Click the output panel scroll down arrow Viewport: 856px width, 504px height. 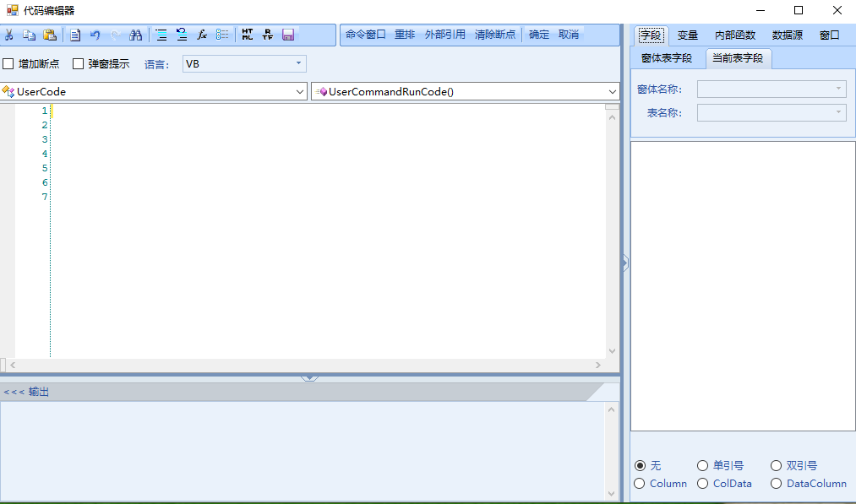pyautogui.click(x=612, y=494)
